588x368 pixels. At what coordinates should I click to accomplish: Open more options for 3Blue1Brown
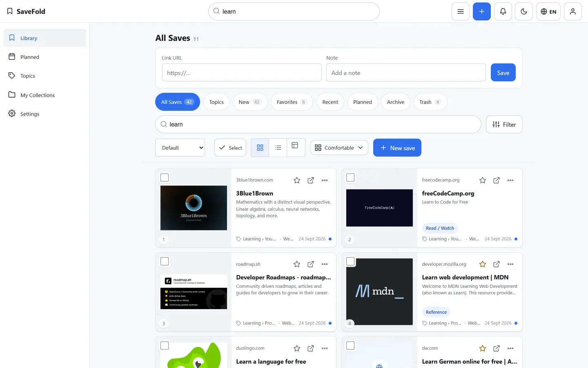tap(325, 180)
